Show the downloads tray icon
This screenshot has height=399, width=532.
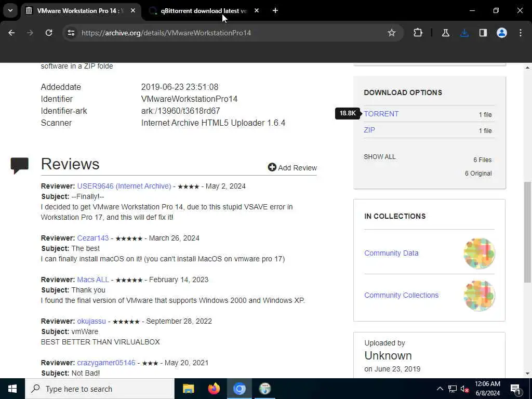click(x=464, y=33)
